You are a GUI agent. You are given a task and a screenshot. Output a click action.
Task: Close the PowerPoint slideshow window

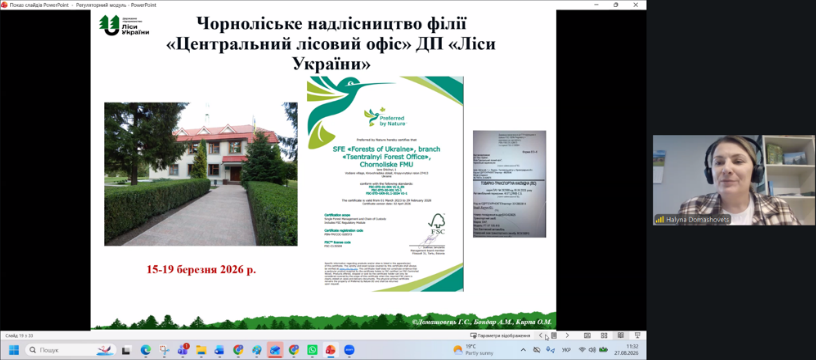coord(636,5)
